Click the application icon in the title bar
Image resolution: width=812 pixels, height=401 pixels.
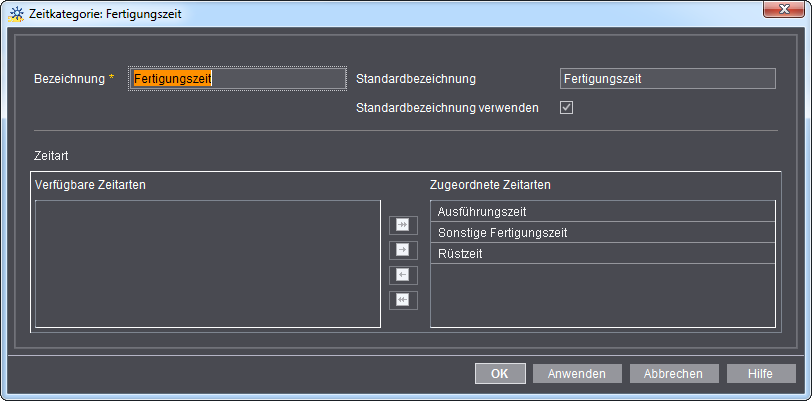click(16, 14)
